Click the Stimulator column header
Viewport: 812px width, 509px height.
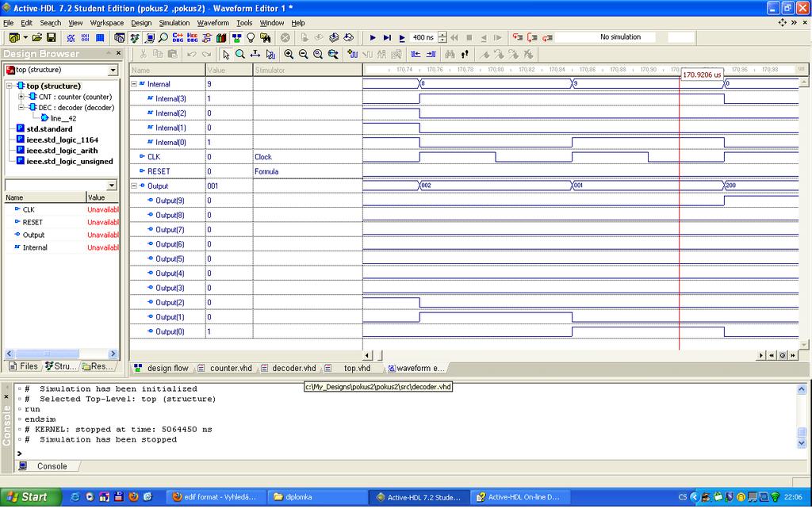tap(308, 70)
